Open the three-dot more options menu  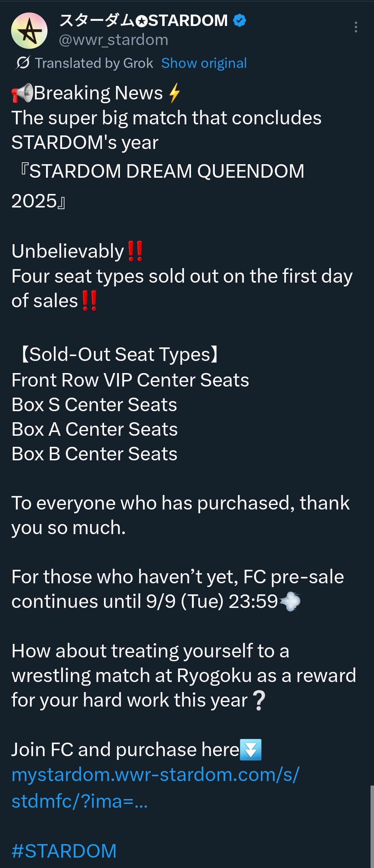pos(356,27)
